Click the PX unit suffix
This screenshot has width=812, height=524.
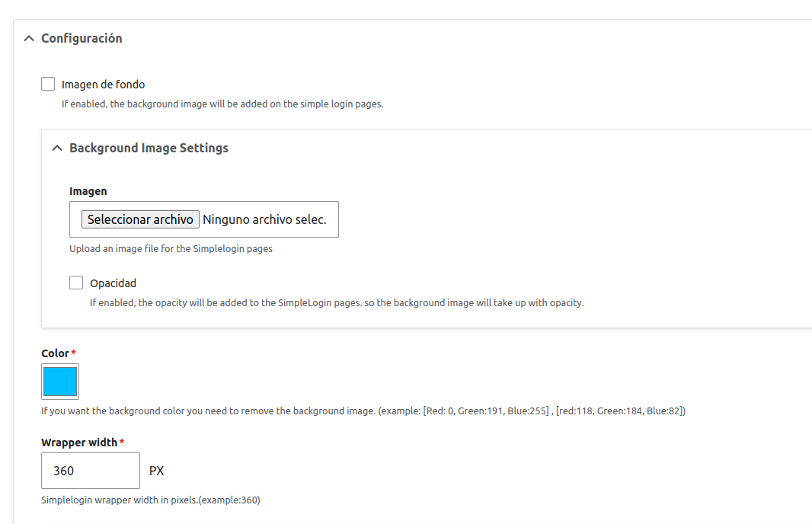[156, 471]
